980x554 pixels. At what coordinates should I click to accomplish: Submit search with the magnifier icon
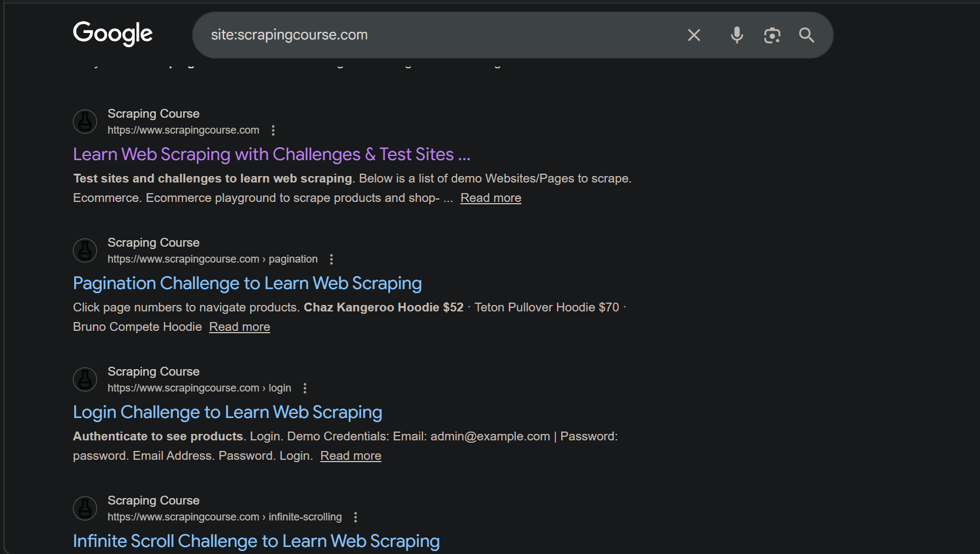(x=806, y=35)
